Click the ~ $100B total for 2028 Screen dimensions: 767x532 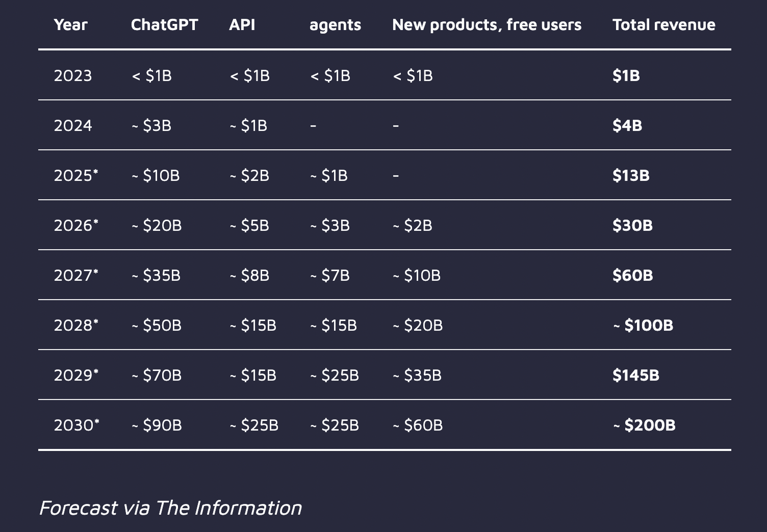pyautogui.click(x=643, y=325)
